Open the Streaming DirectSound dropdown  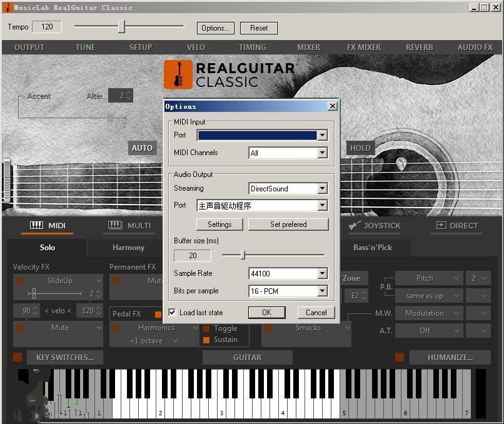tap(323, 188)
